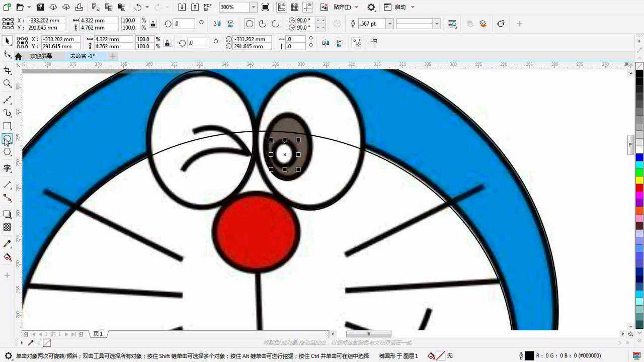Select the Zoom tool
The image size is (644, 362).
(x=7, y=83)
